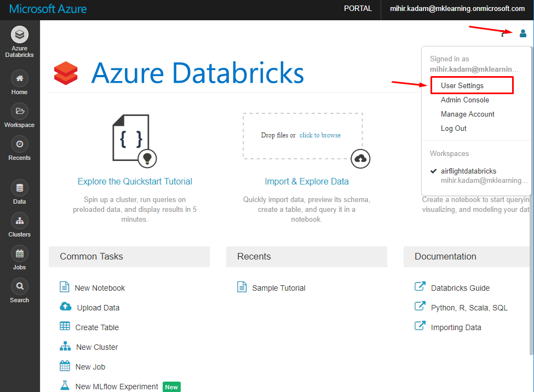The image size is (534, 392).
Task: Click external link icon beside Importing Data
Action: pyautogui.click(x=420, y=326)
